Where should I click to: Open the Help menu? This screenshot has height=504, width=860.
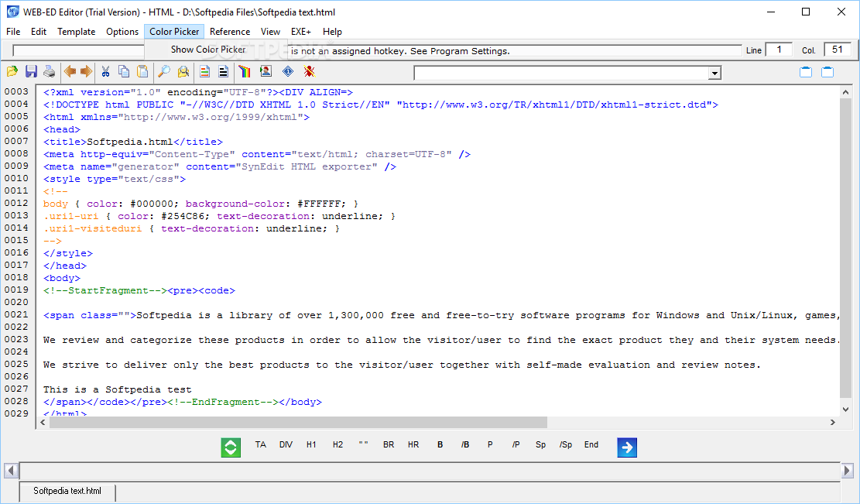coord(332,32)
